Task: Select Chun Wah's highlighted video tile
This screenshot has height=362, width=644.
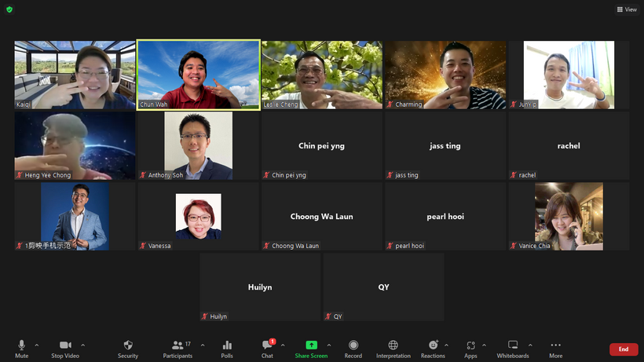Action: 198,75
